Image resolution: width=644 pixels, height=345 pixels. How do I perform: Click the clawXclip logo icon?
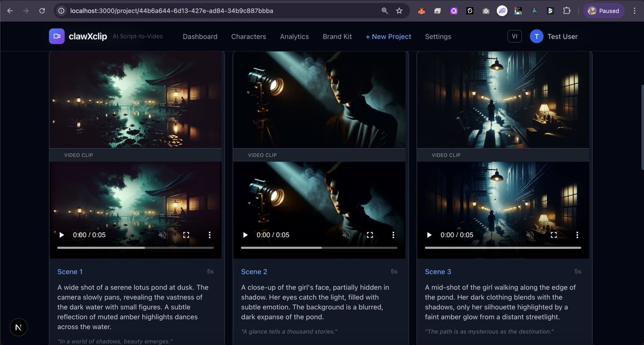click(56, 36)
